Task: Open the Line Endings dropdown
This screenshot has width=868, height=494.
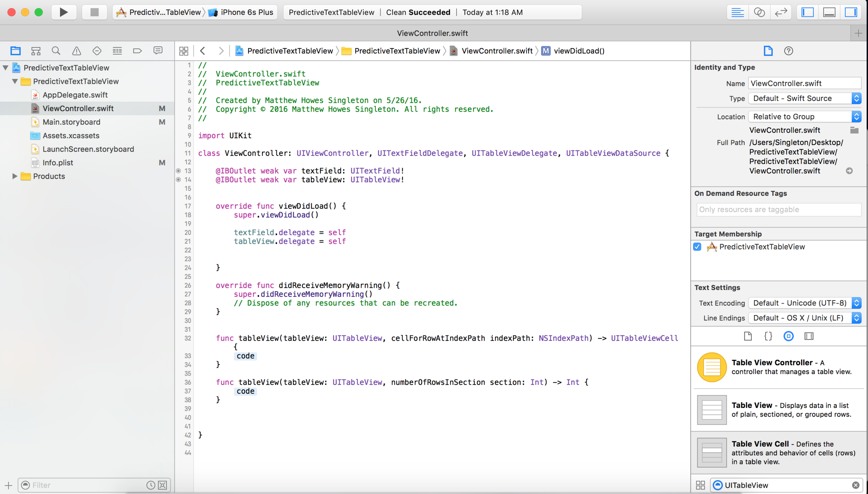Action: coord(805,318)
